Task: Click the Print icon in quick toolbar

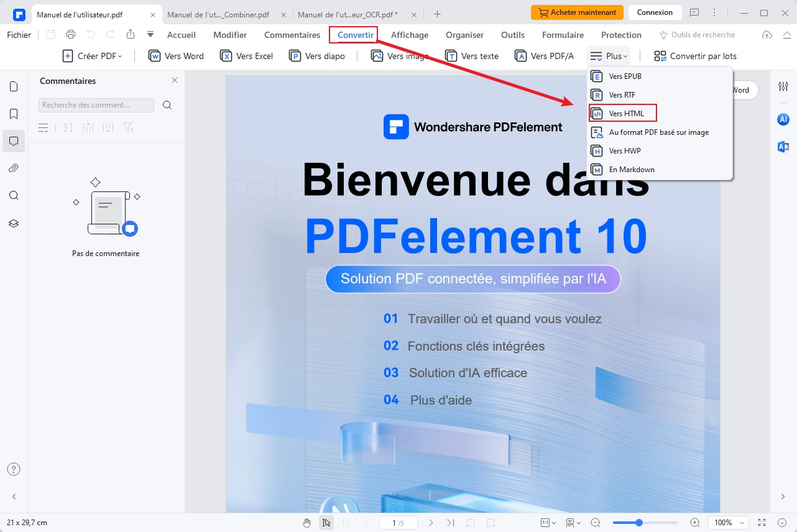Action: [71, 35]
